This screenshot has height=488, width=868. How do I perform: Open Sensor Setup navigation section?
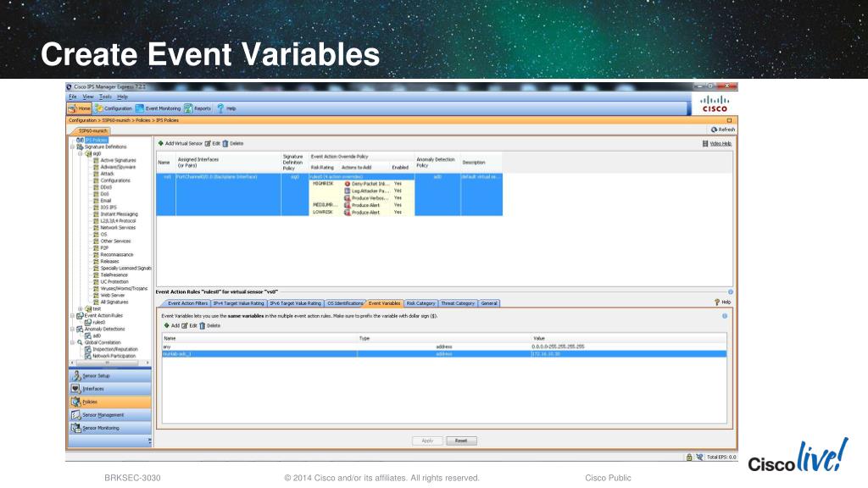[110, 375]
